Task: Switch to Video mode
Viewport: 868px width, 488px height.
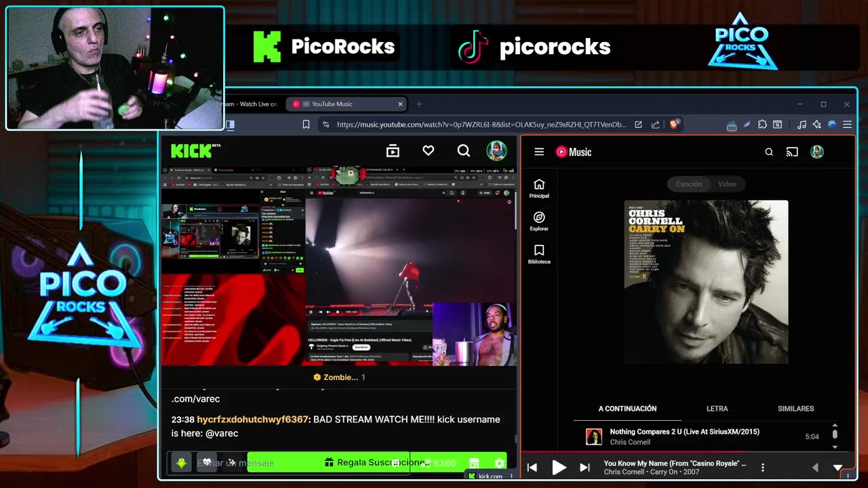Action: 727,184
